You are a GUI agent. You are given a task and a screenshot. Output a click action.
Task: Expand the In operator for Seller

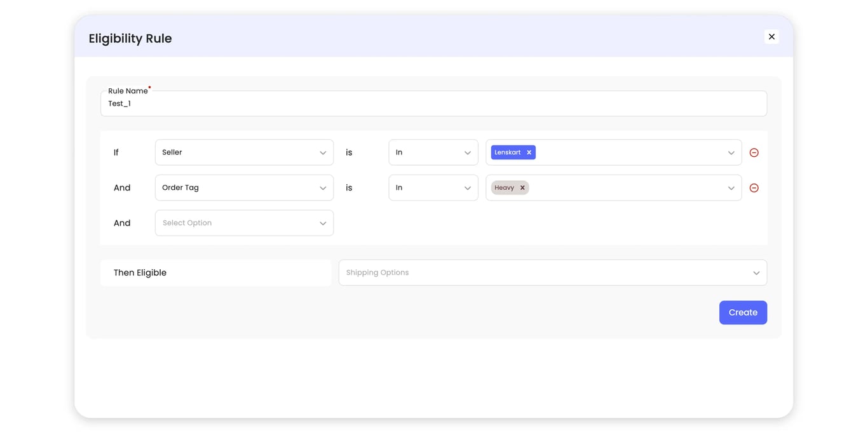pos(433,152)
